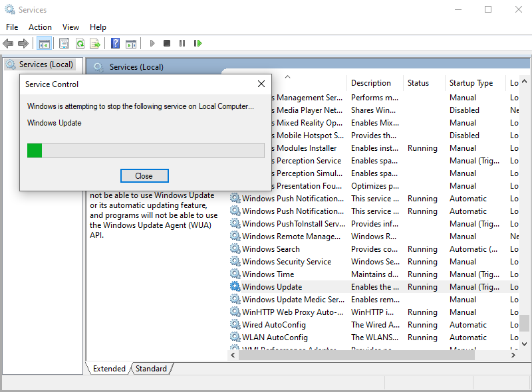Open the Help menu
532x392 pixels.
point(98,27)
